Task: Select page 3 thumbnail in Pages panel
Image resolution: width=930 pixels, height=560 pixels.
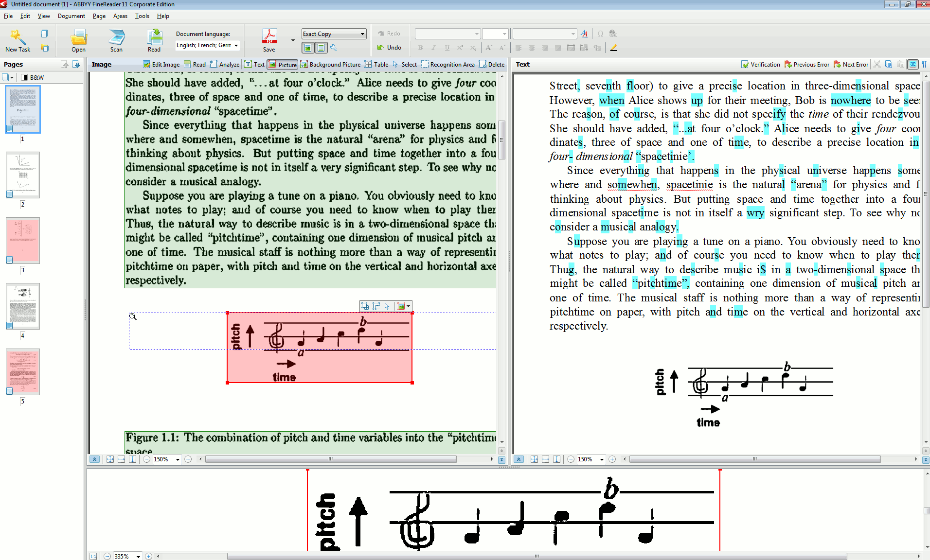Action: [x=23, y=241]
